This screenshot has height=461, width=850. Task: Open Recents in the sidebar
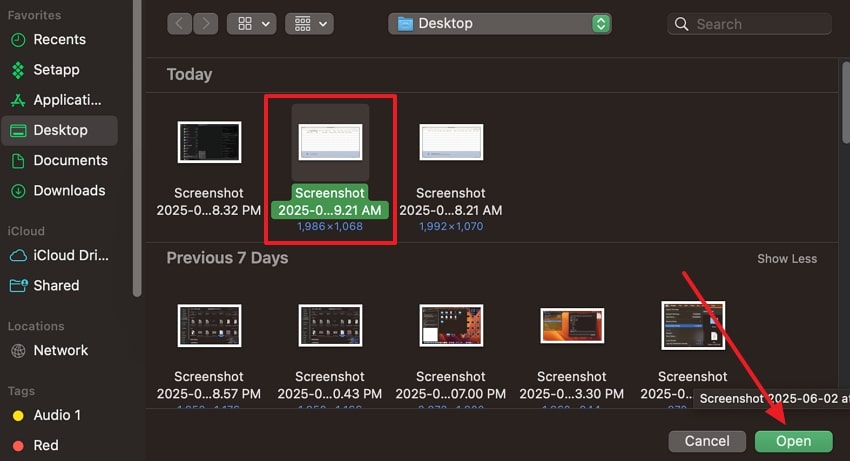[x=59, y=40]
